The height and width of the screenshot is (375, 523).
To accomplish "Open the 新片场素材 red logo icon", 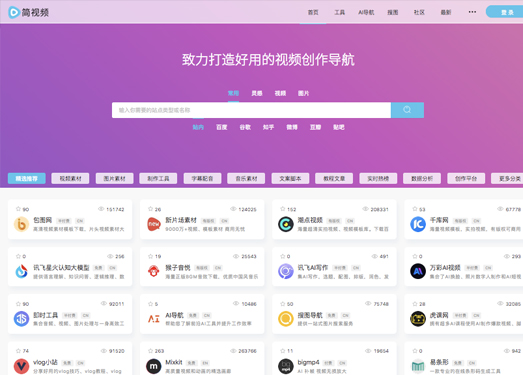I will click(154, 224).
